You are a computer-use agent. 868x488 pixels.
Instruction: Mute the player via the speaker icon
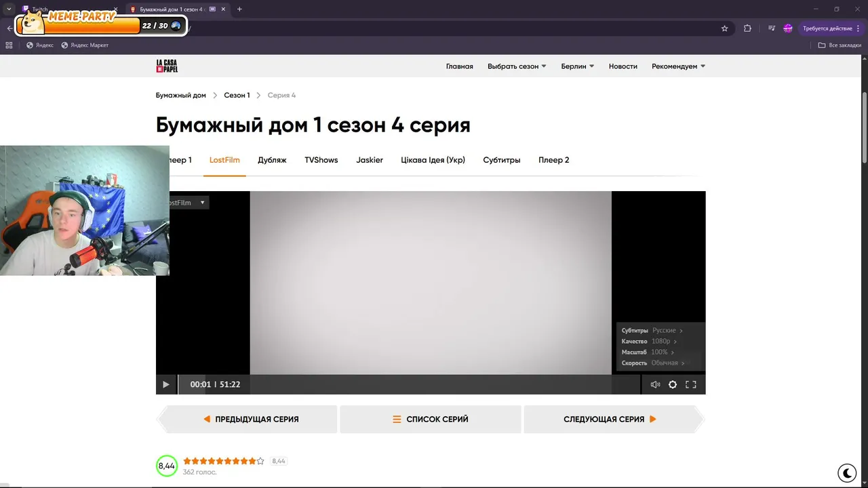(x=655, y=384)
